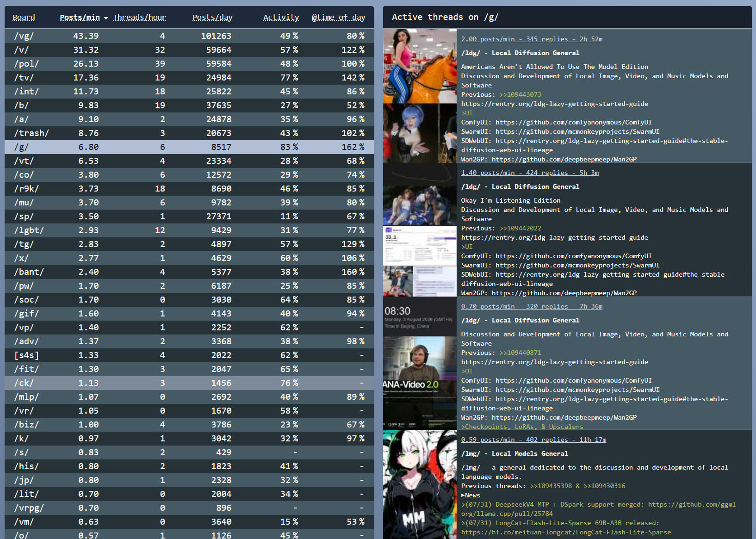Open thread link with 402 replies
This screenshot has width=756, height=539.
click(533, 440)
